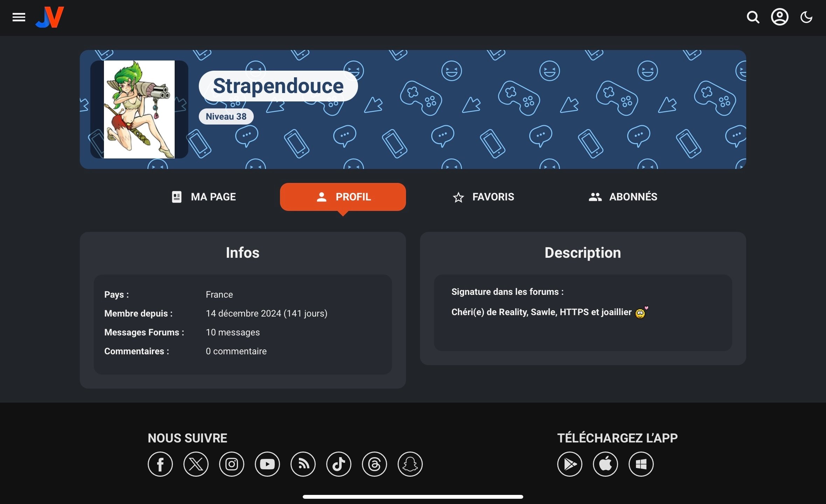Select the PROFIL tab
The width and height of the screenshot is (826, 504).
(x=343, y=197)
